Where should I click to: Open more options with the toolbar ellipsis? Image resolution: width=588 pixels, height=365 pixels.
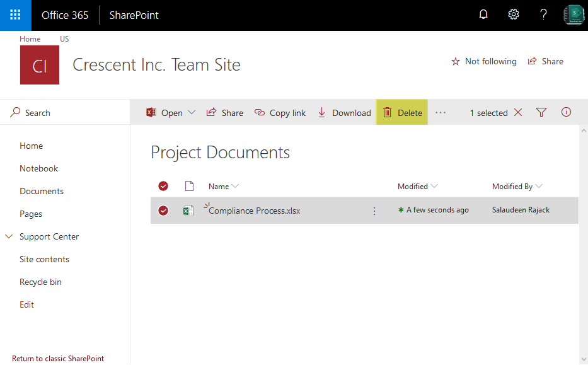pos(440,112)
